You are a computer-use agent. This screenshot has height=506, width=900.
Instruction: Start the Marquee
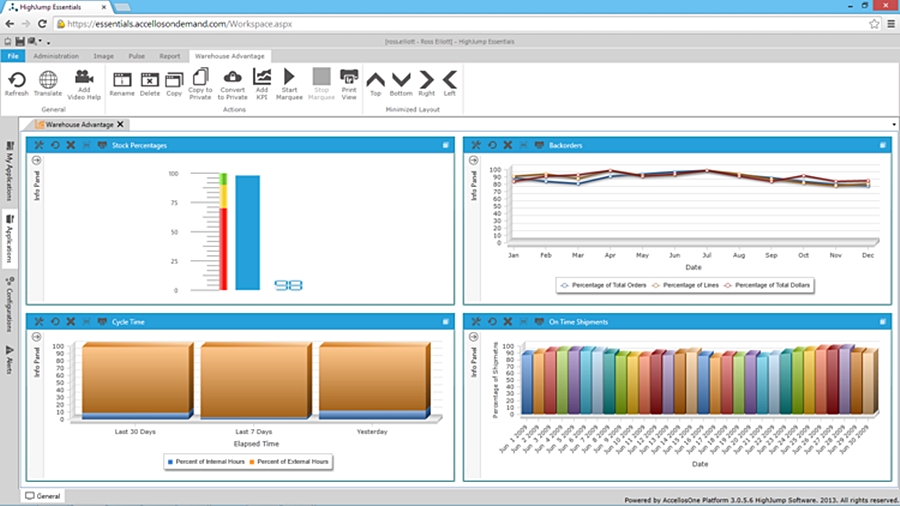click(x=289, y=85)
